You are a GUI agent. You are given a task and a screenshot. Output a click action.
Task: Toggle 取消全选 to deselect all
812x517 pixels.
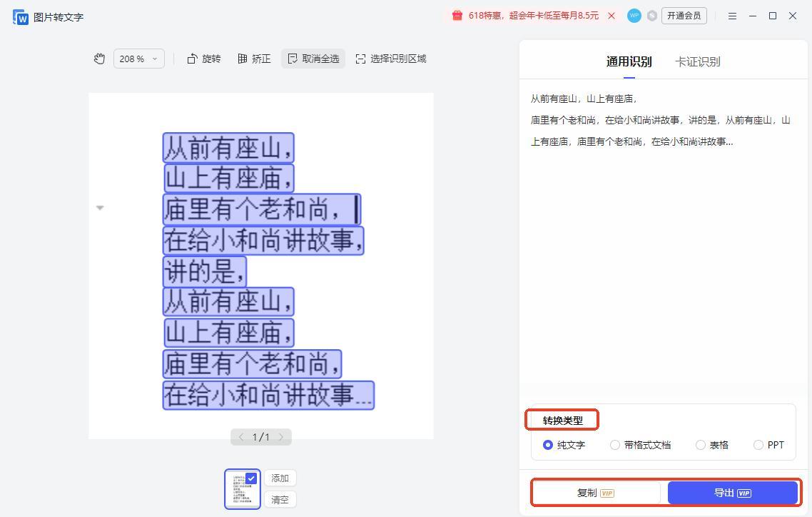point(313,59)
